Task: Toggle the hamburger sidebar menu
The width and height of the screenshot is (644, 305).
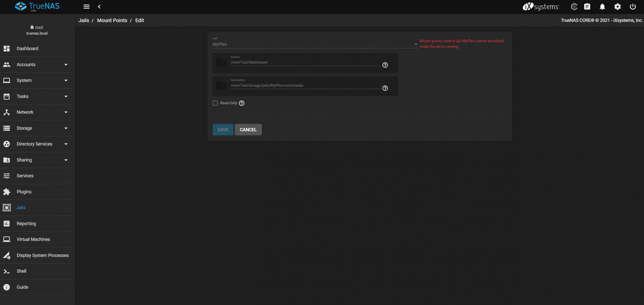Action: point(86,7)
